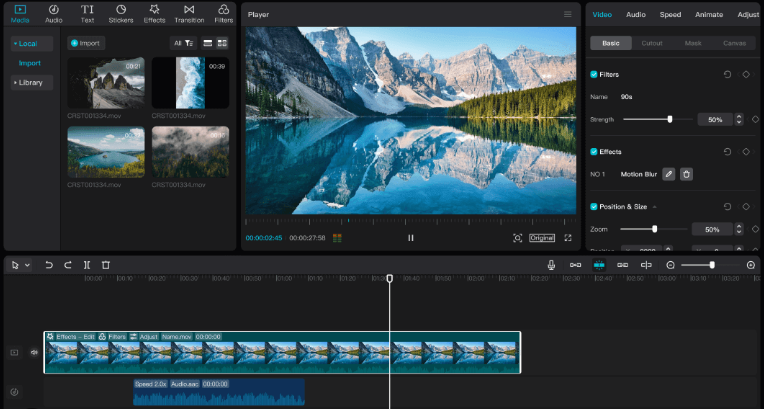764x409 pixels.
Task: Expand the Library section in sidebar
Action: coord(30,82)
